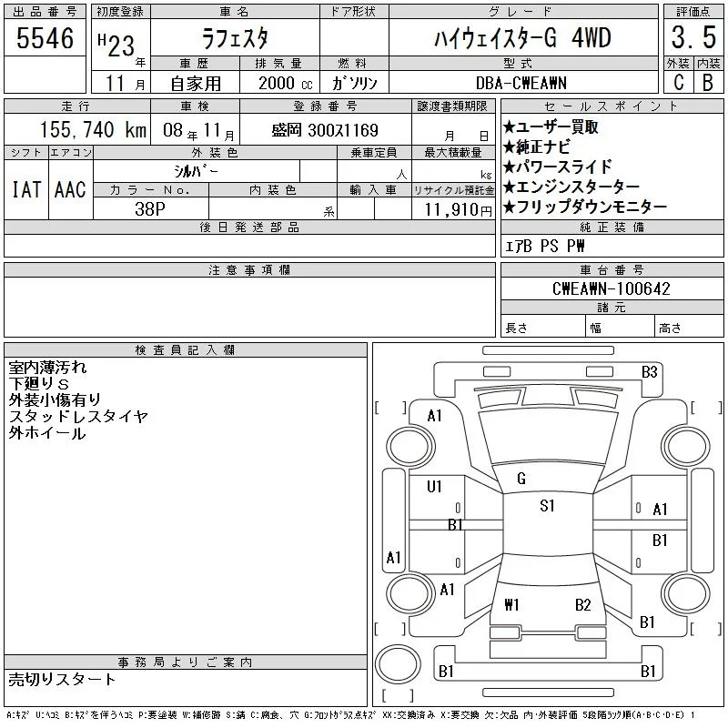The height and width of the screenshot is (728, 728).
Task: Click the 譲渡書類期限 header
Action: coord(452,106)
